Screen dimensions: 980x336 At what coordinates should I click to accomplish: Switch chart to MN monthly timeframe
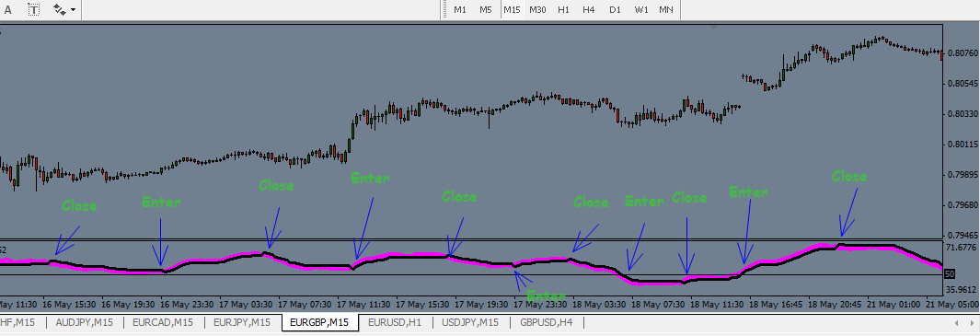pyautogui.click(x=666, y=9)
